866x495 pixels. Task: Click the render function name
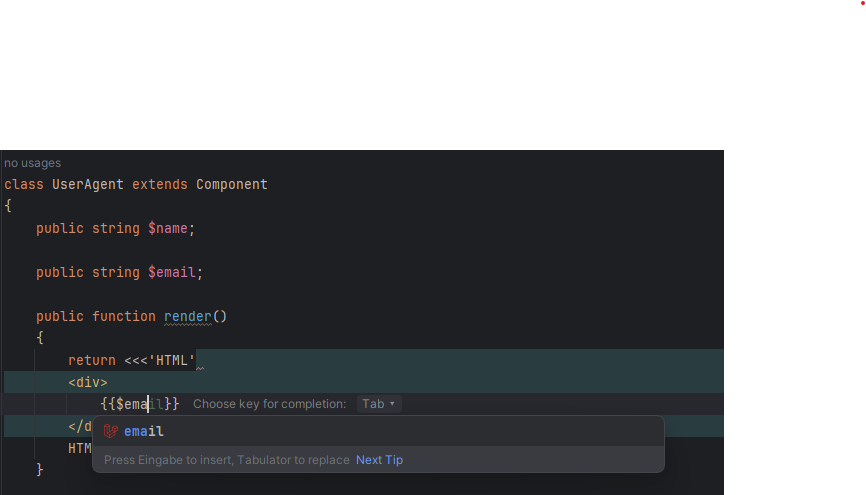[188, 317]
